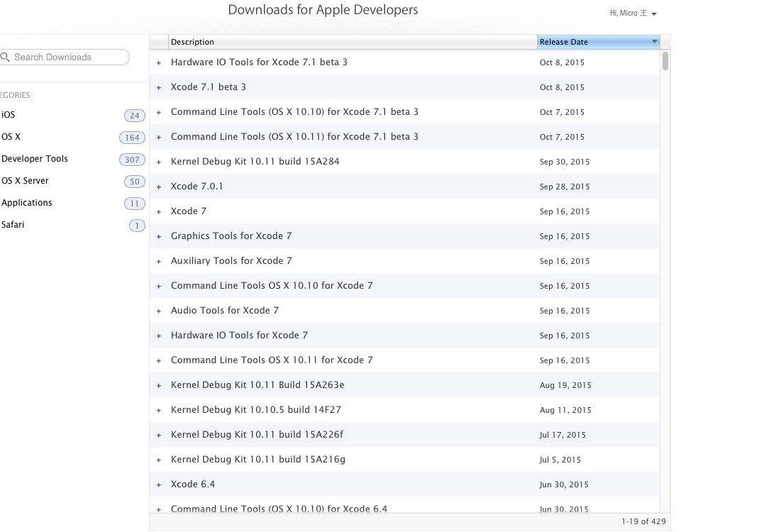Image resolution: width=759 pixels, height=532 pixels.
Task: Click 'Hardware IO Tools for Xcode 7' text
Action: pyautogui.click(x=239, y=335)
